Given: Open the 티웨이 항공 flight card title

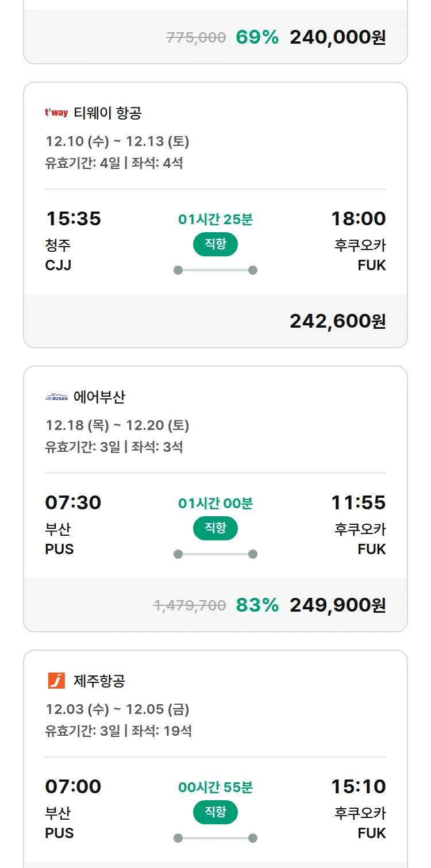Looking at the screenshot, I should click(x=107, y=113).
